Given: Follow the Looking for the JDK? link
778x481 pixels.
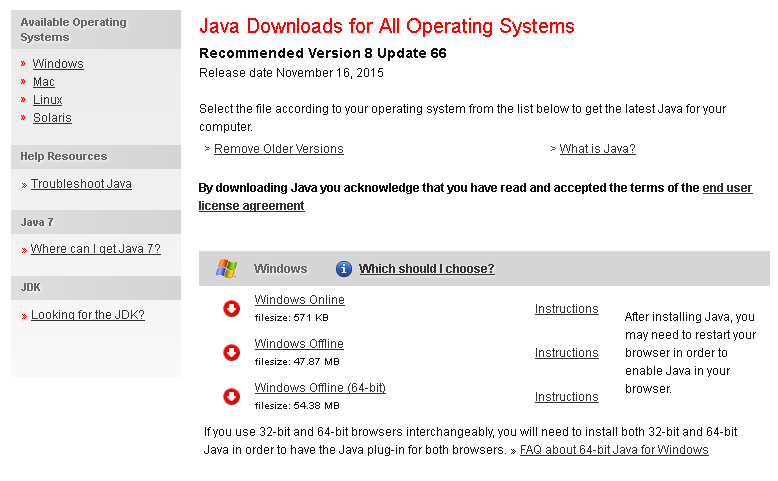Looking at the screenshot, I should pos(87,315).
